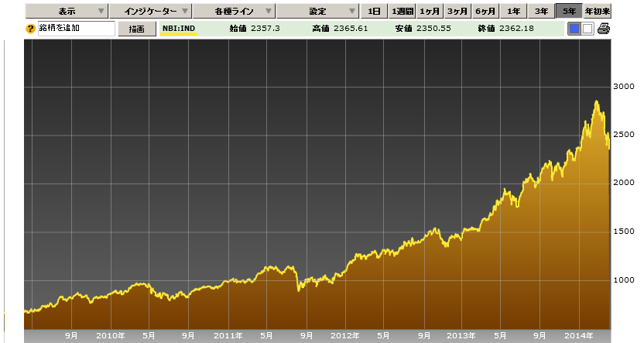
Task: Select the 6ヶ月 time range
Action: coord(485,11)
